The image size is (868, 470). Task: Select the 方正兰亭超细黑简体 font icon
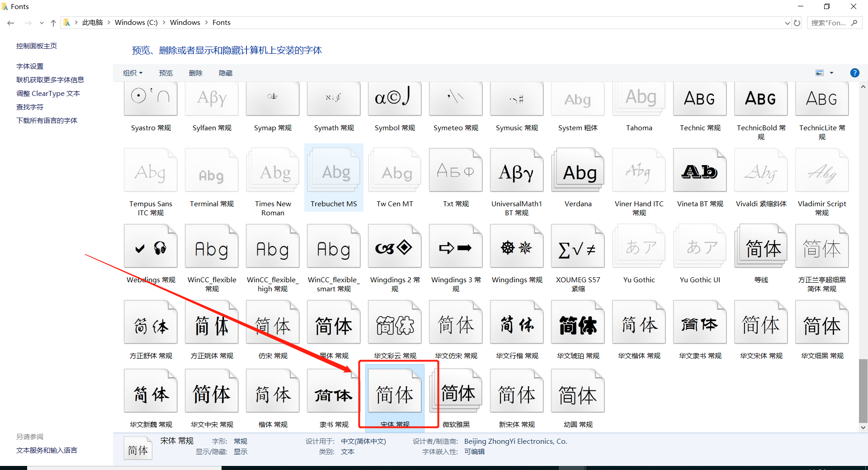coord(822,246)
